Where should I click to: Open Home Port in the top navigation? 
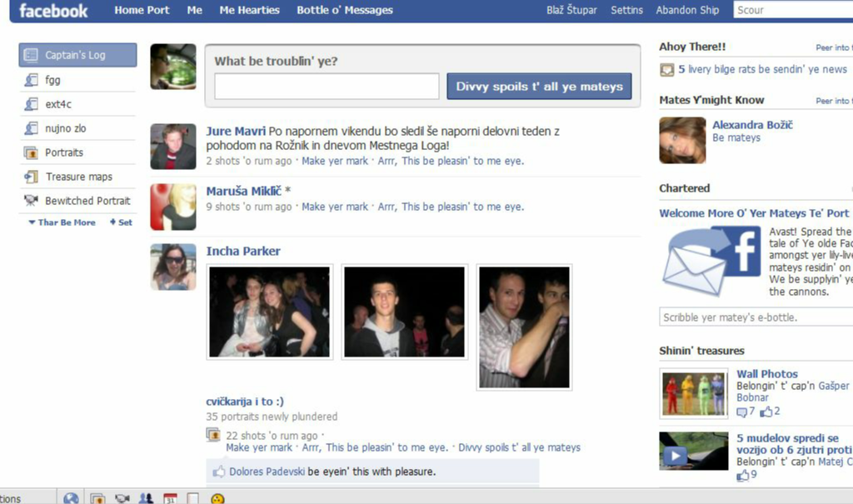pyautogui.click(x=142, y=10)
